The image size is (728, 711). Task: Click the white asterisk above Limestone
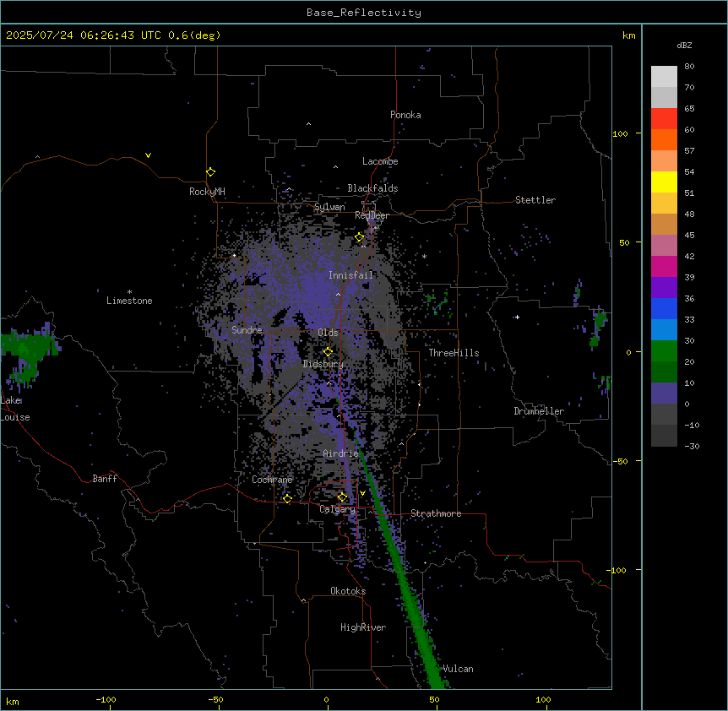click(129, 292)
